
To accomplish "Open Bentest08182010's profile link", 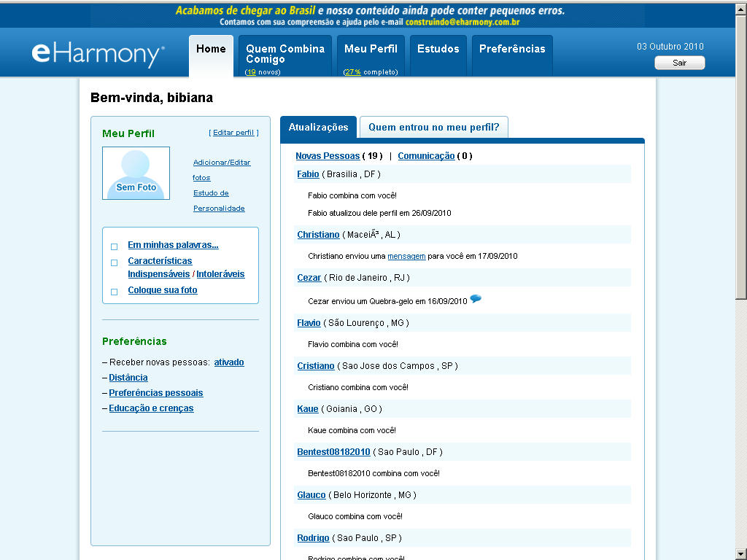I will tap(333, 452).
